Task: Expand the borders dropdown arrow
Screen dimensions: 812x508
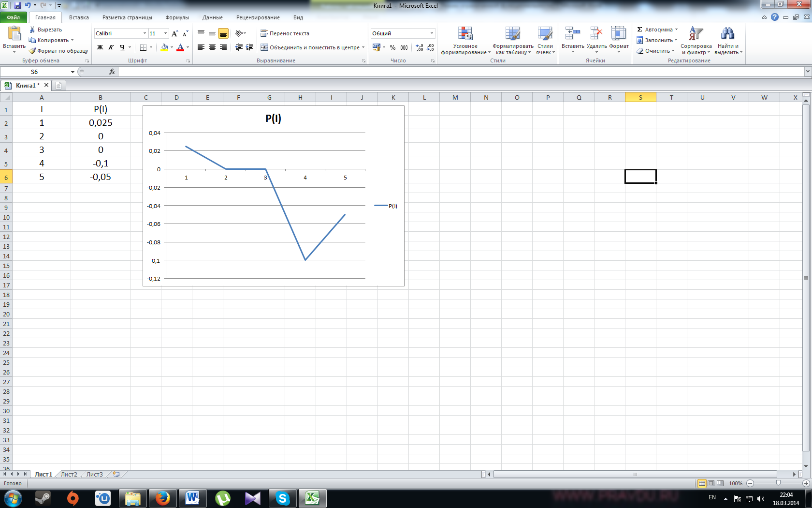Action: click(x=151, y=47)
